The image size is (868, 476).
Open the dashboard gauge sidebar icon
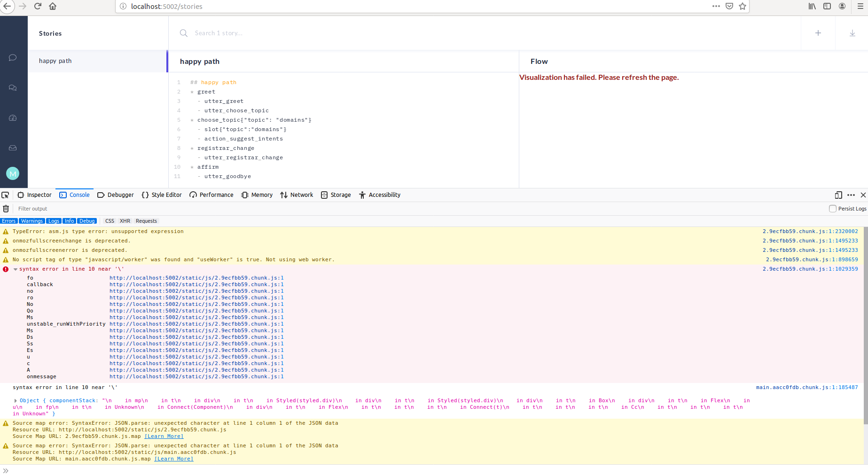click(x=13, y=117)
